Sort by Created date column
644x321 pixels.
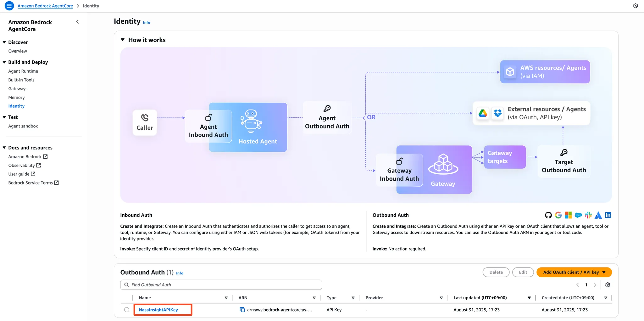606,298
